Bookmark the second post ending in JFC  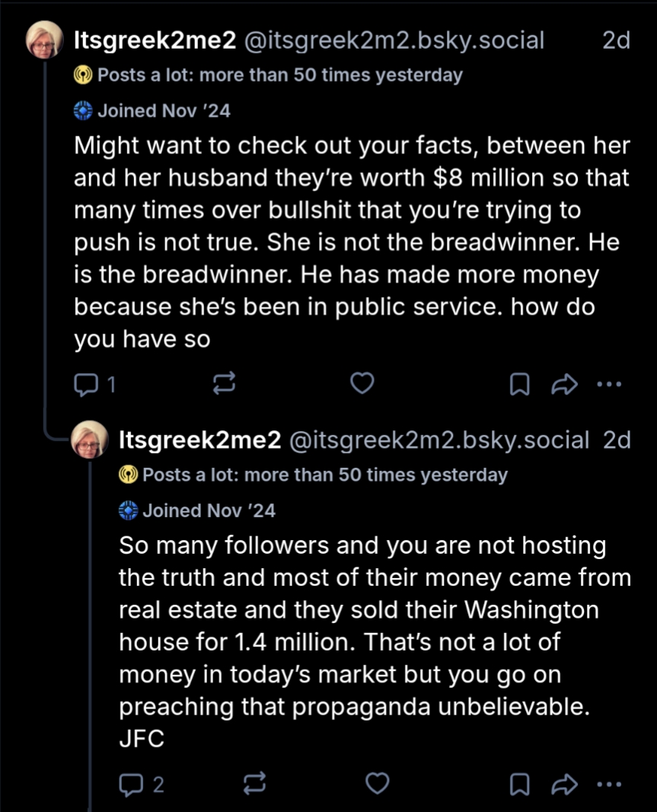pyautogui.click(x=519, y=783)
